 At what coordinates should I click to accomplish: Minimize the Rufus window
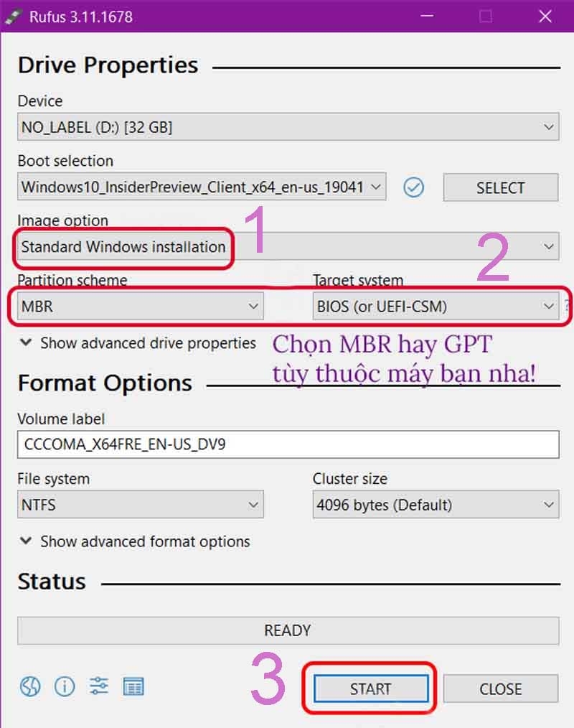click(x=427, y=17)
